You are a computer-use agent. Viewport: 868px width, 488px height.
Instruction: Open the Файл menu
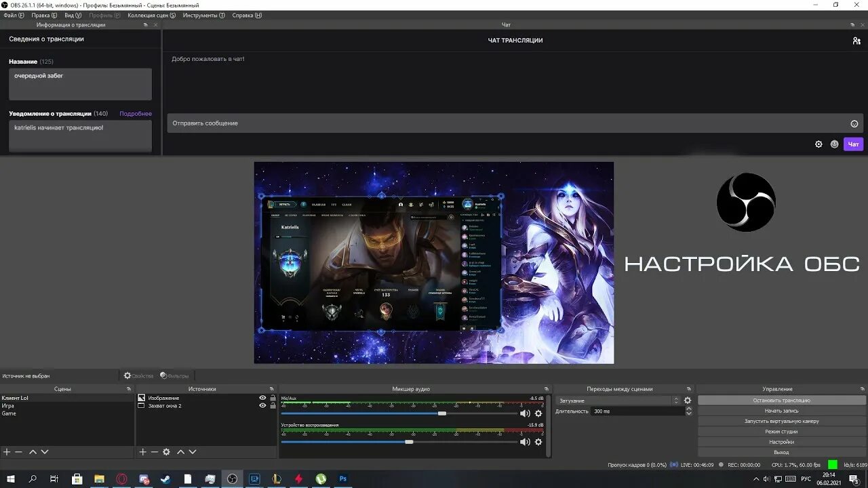click(x=14, y=15)
